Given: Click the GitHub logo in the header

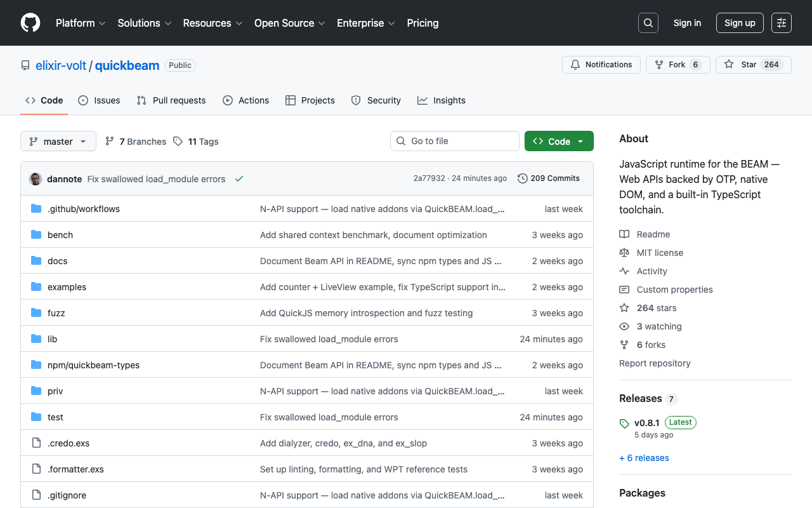Looking at the screenshot, I should click(30, 23).
